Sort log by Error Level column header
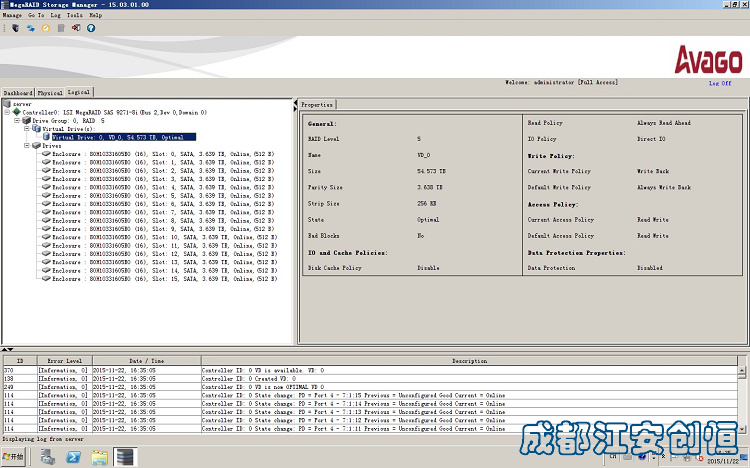 tap(65, 361)
